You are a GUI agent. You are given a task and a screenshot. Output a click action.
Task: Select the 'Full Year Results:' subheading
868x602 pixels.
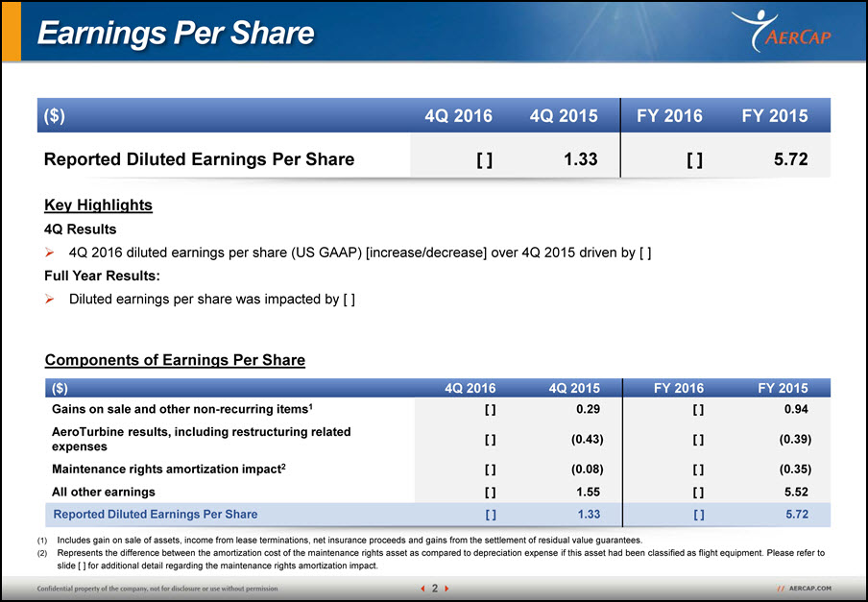tap(102, 276)
